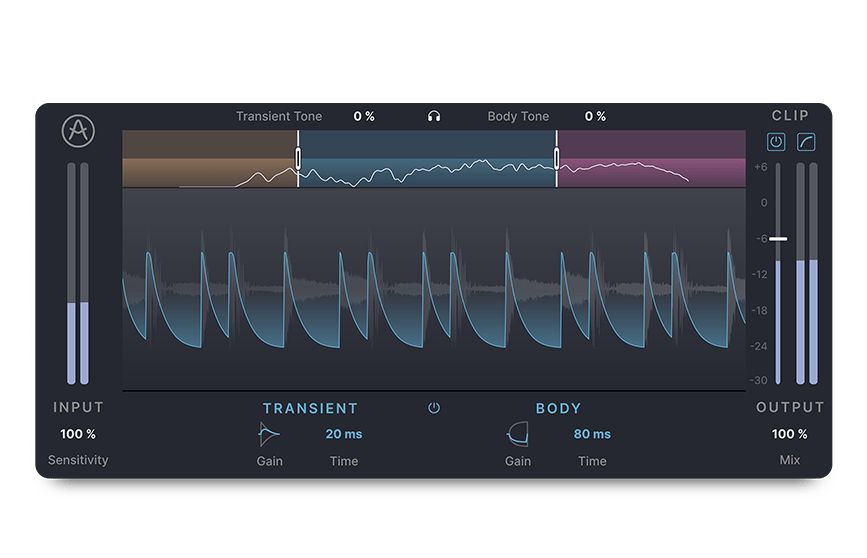This screenshot has width=867, height=558.
Task: Click the left frequency band split handle
Action: pyautogui.click(x=298, y=158)
